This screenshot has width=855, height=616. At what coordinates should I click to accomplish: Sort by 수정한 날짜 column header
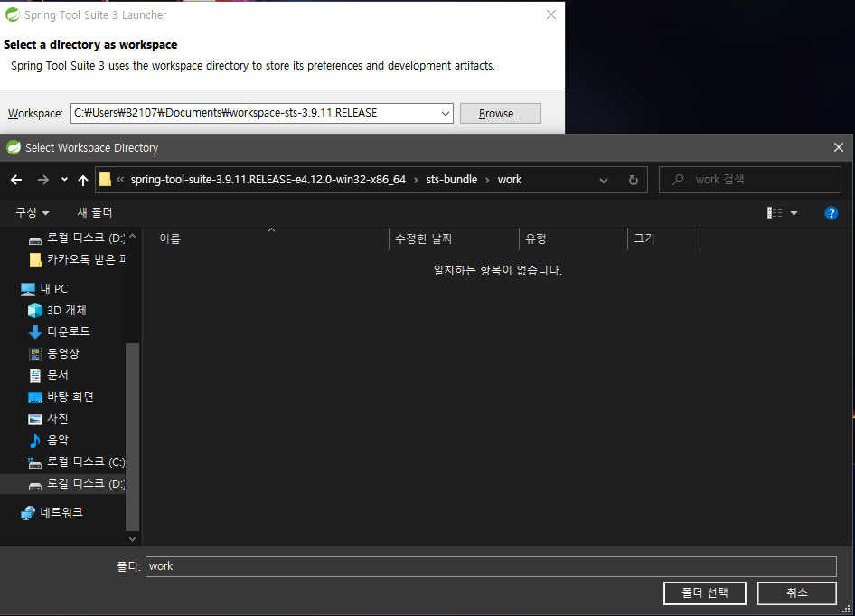click(x=454, y=238)
